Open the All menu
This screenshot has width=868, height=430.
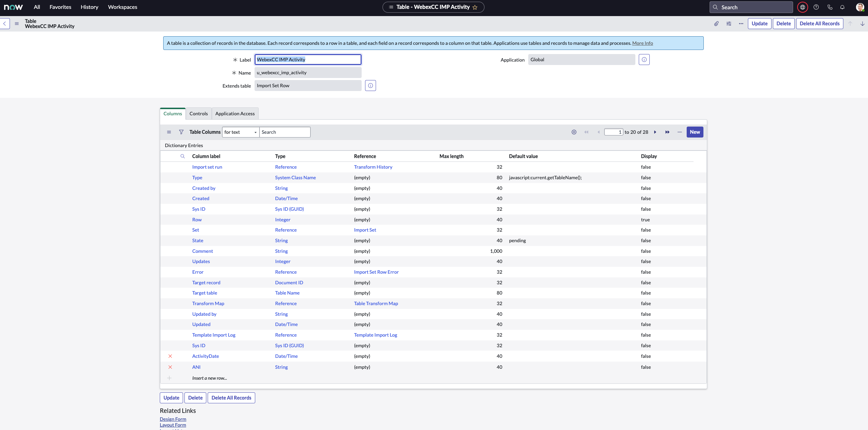tap(37, 7)
